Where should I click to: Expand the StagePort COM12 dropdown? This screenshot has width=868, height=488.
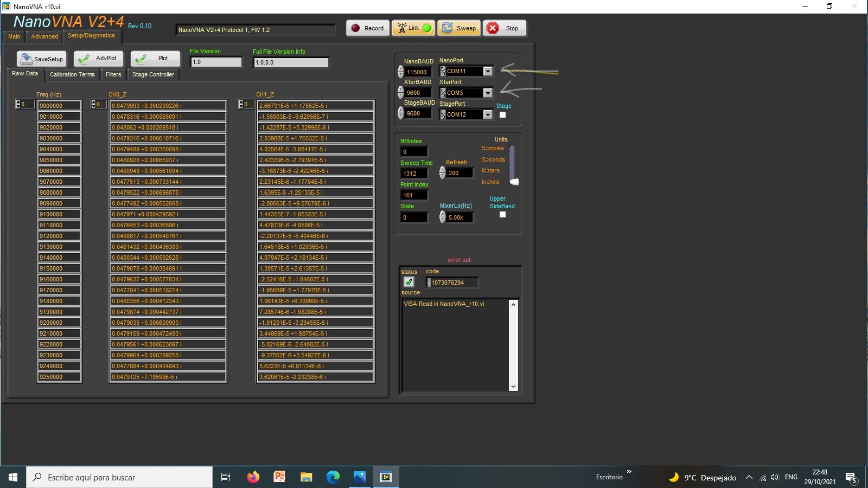(x=488, y=114)
